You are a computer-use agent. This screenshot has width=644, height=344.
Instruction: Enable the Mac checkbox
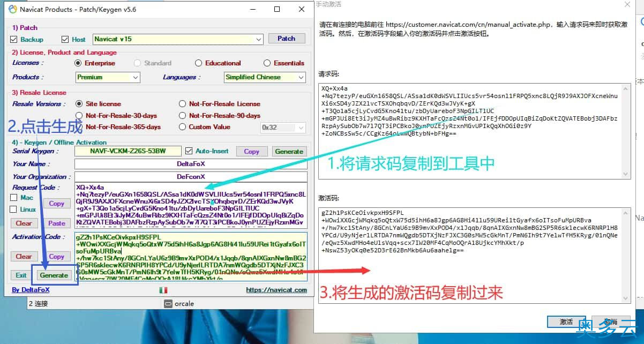[x=14, y=198]
